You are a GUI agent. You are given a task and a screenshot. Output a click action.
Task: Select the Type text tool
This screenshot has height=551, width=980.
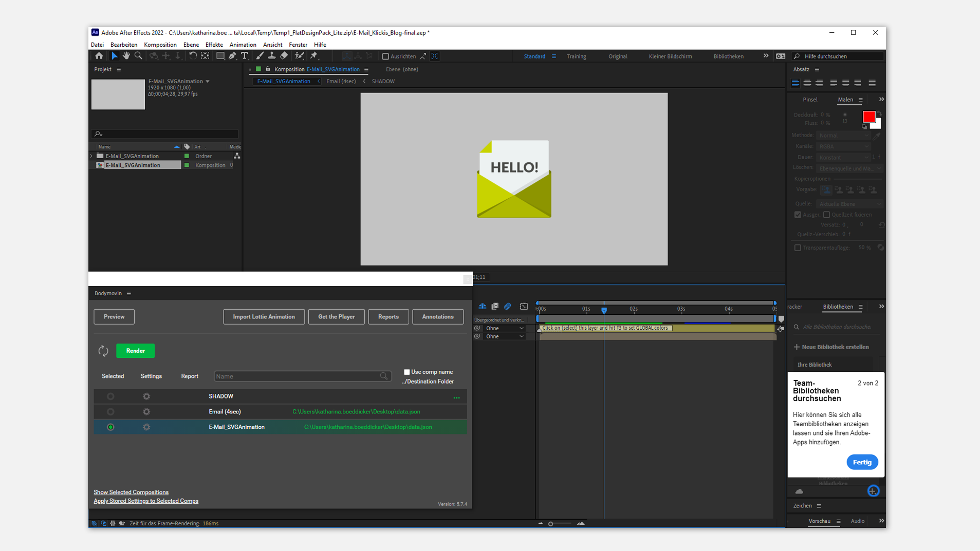pyautogui.click(x=245, y=56)
